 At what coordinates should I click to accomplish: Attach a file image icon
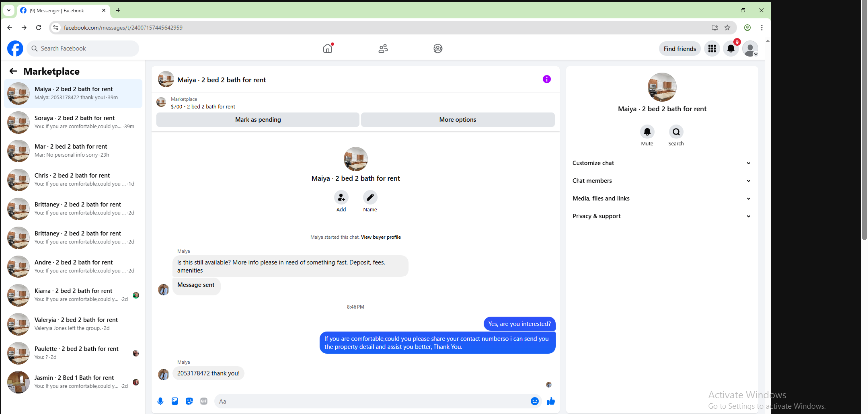(x=175, y=401)
